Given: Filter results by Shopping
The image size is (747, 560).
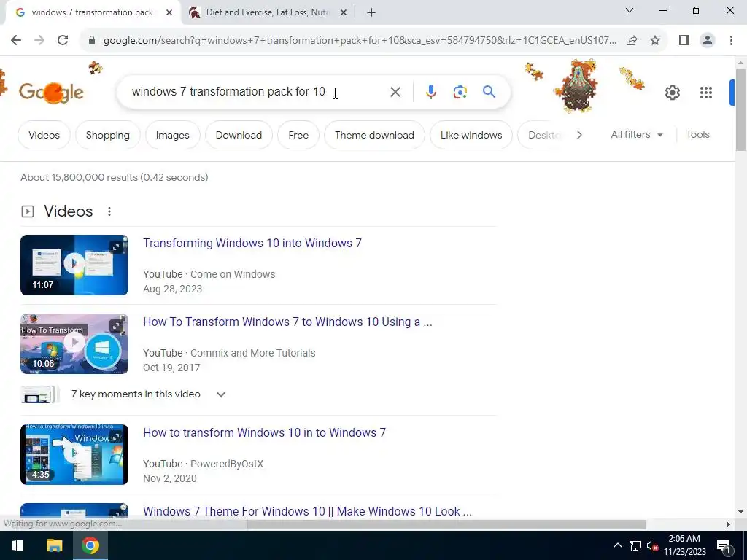Looking at the screenshot, I should pyautogui.click(x=108, y=135).
